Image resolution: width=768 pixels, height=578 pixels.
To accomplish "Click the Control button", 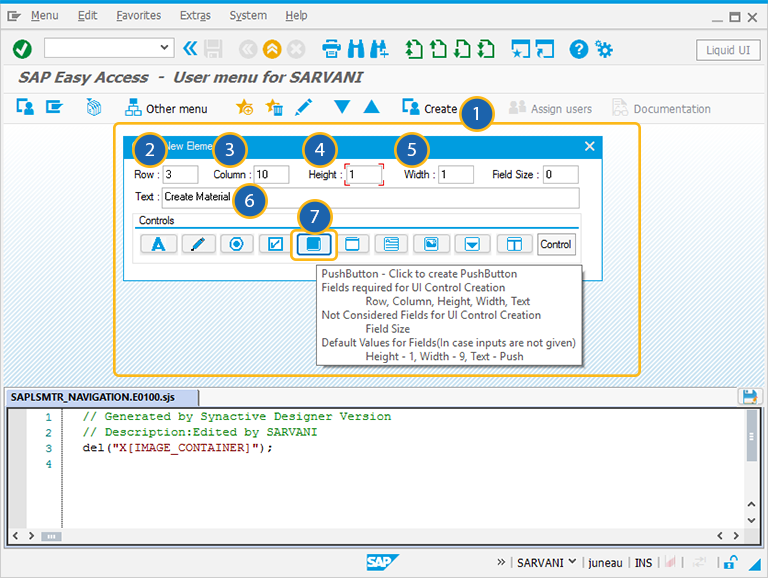I will [556, 244].
